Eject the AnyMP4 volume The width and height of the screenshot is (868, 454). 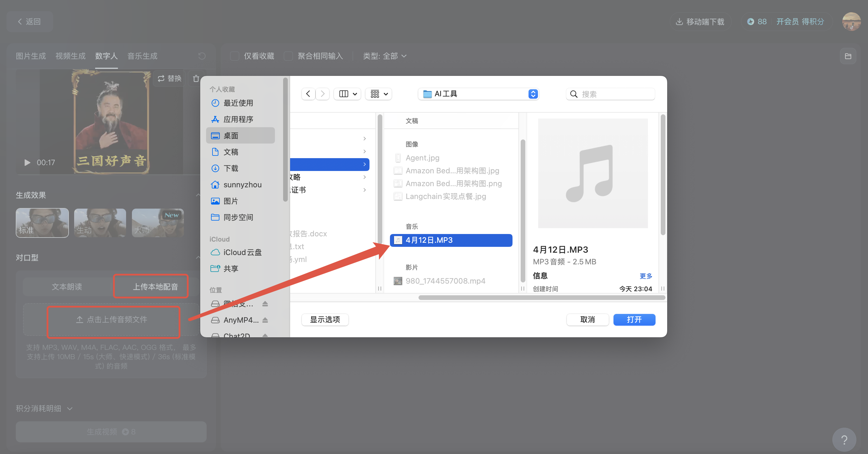click(265, 320)
